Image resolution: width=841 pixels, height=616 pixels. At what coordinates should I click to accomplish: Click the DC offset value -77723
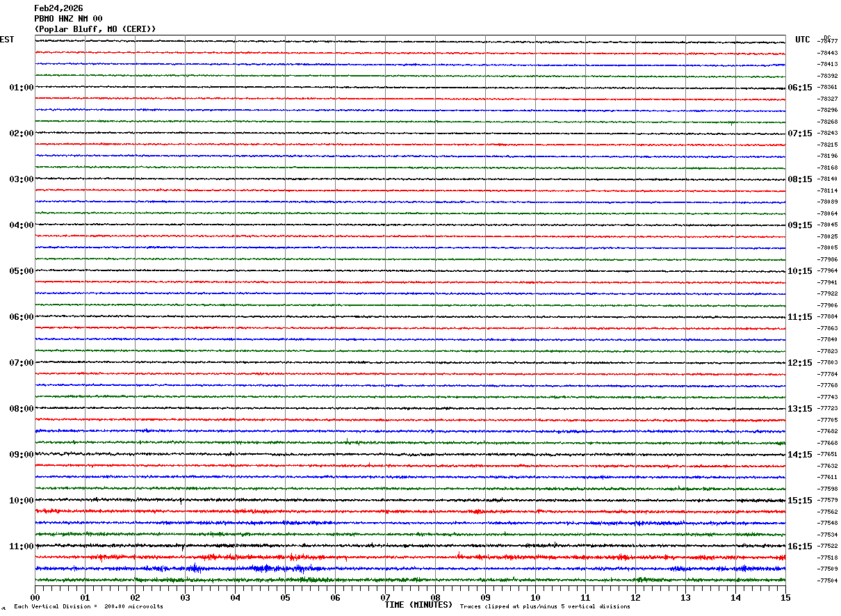point(827,409)
